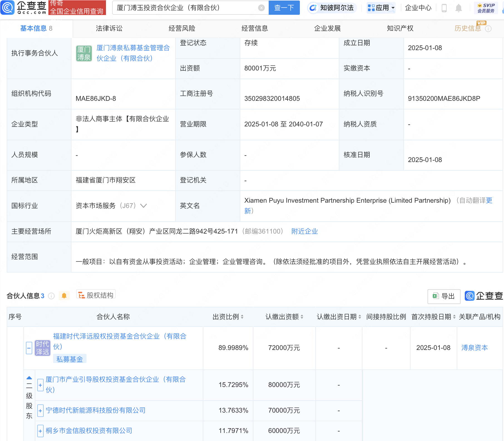Clear the search box text
The height and width of the screenshot is (441, 504).
[261, 8]
